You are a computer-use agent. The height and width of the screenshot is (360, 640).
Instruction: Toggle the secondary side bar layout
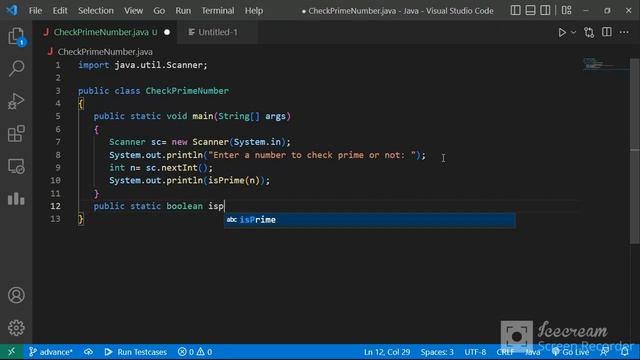coord(545,10)
